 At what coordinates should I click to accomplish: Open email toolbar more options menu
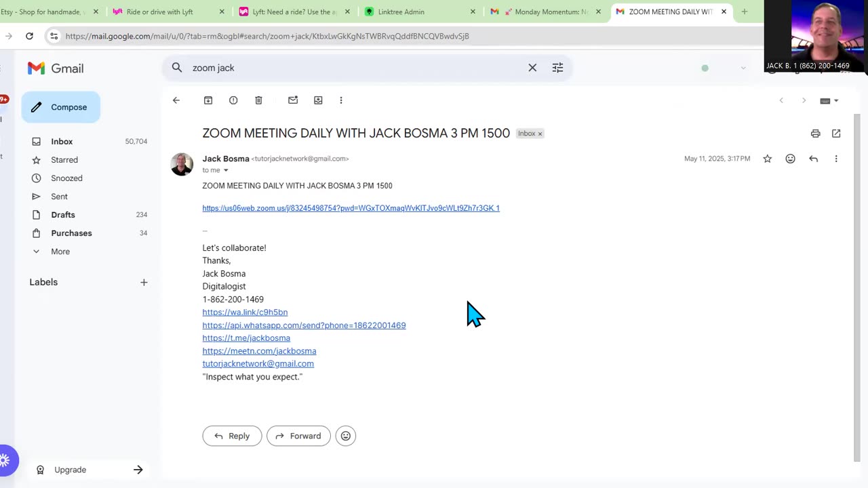coord(341,100)
